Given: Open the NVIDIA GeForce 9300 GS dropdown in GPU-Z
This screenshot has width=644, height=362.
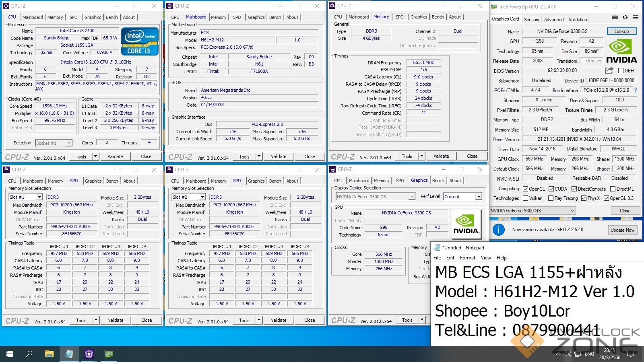Looking at the screenshot, I should [x=572, y=211].
